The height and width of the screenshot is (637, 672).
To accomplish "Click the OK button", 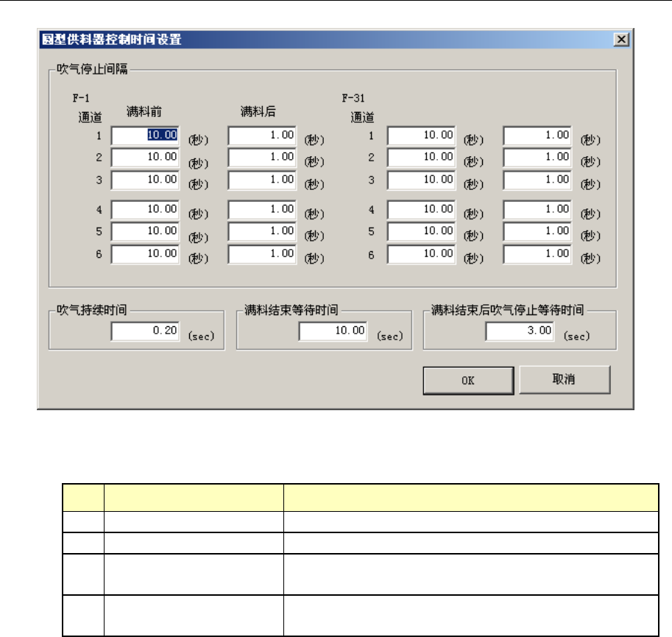I will click(468, 380).
